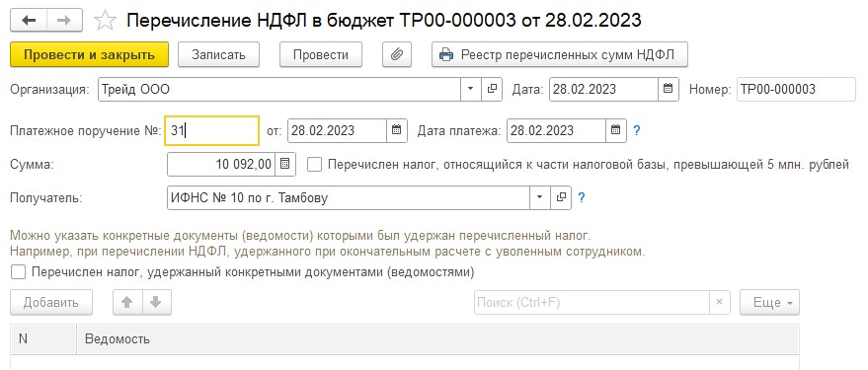The width and height of the screenshot is (868, 370).
Task: Click the Дата field value 28.02.2023
Action: 603,89
